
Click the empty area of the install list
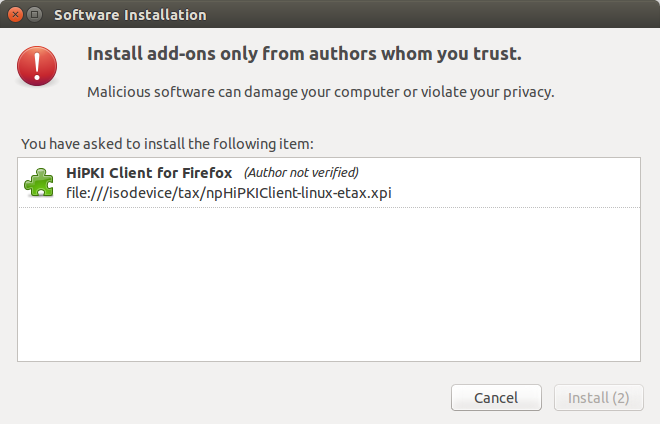pos(329,284)
